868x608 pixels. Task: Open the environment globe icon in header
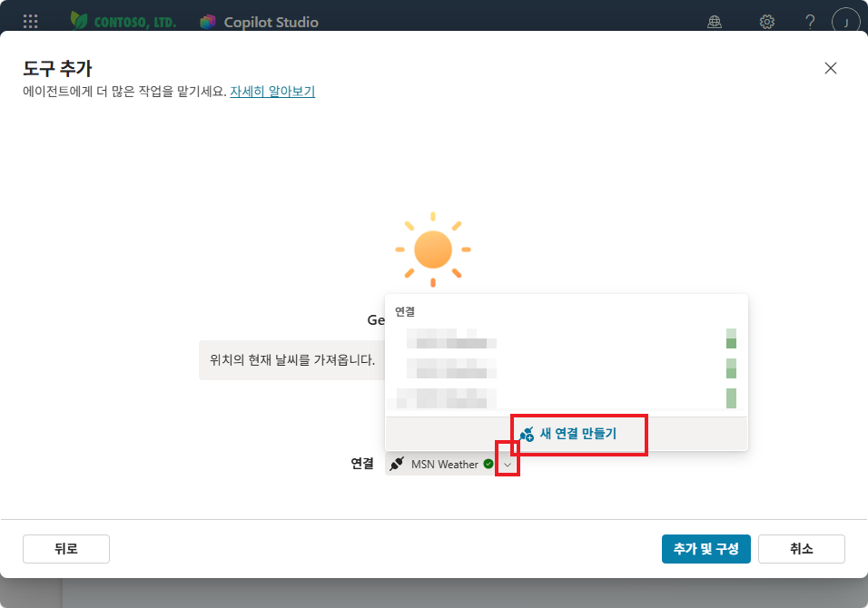click(x=715, y=22)
